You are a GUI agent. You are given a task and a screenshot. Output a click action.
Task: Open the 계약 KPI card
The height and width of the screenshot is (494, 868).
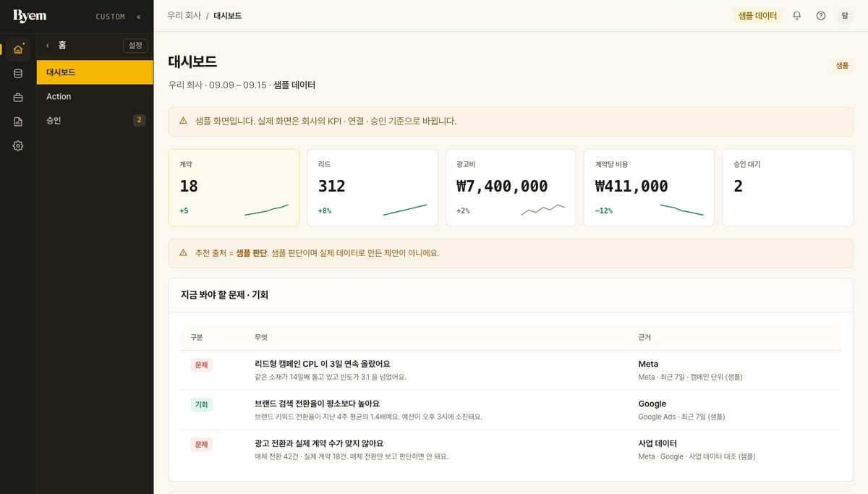[234, 187]
